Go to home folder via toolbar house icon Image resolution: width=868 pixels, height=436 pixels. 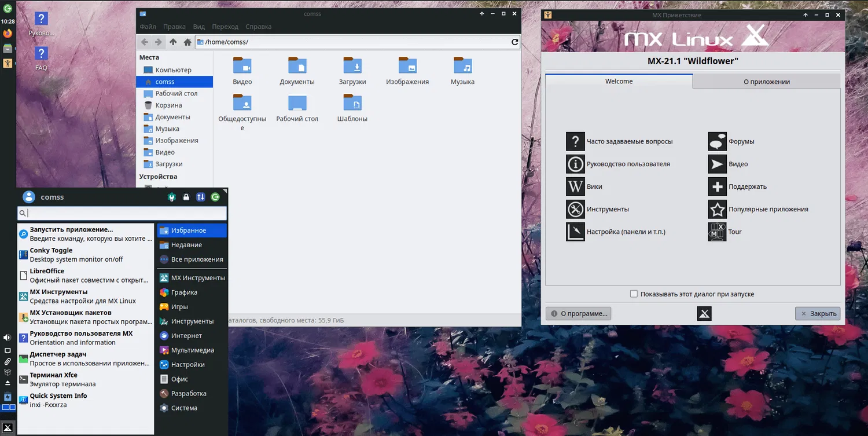point(187,42)
